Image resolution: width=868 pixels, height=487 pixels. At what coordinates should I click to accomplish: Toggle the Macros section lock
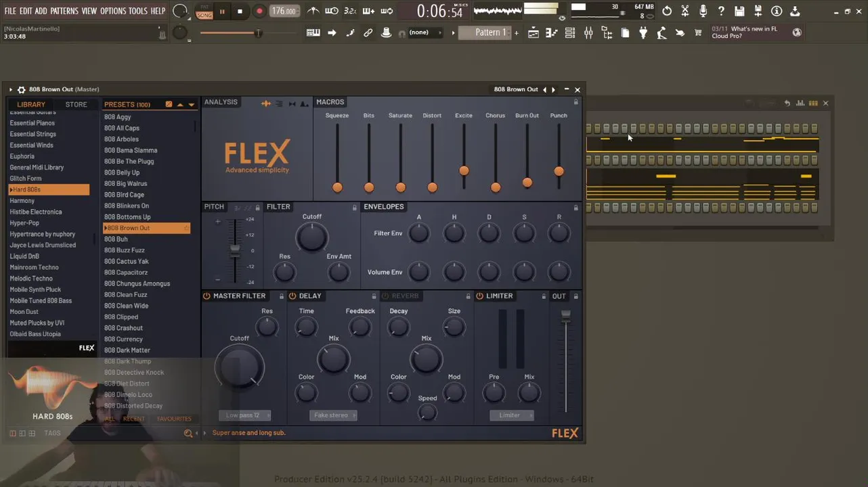(x=576, y=102)
